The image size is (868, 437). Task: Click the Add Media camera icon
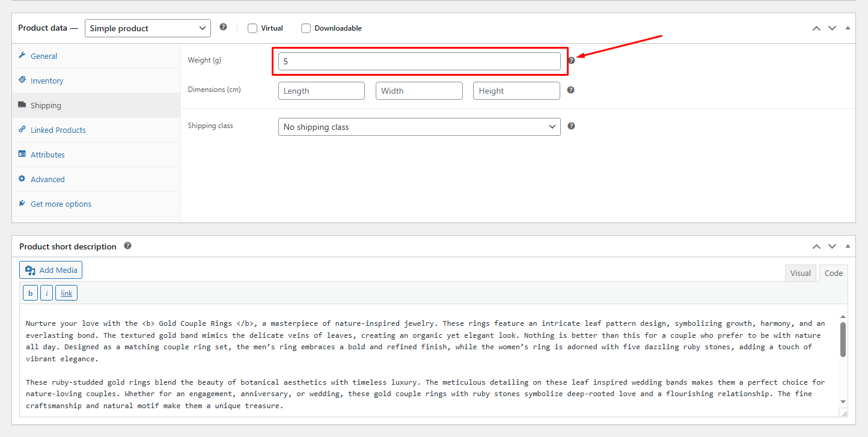[x=31, y=270]
